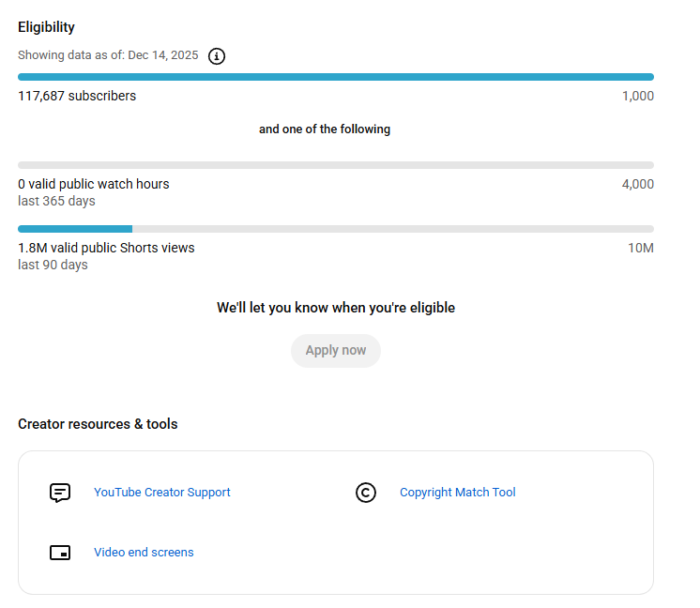
Task: Open the YouTube Creator Support link
Action: click(161, 493)
